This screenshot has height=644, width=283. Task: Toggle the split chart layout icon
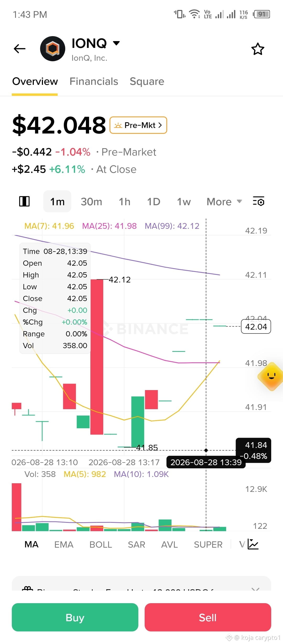point(24,202)
